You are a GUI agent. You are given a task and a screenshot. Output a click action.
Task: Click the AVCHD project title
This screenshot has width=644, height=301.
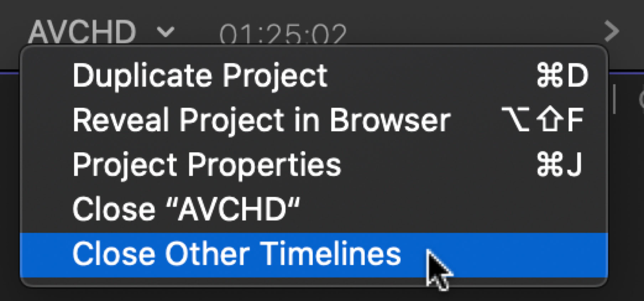click(x=82, y=32)
